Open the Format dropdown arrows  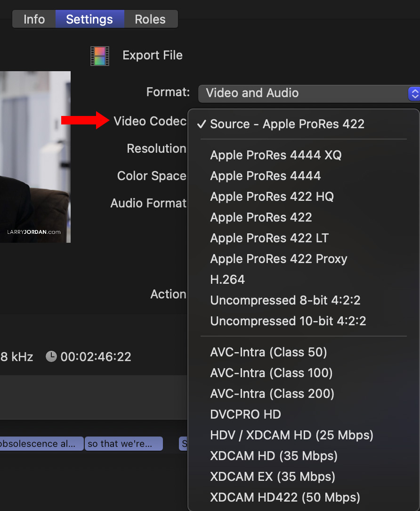[414, 93]
